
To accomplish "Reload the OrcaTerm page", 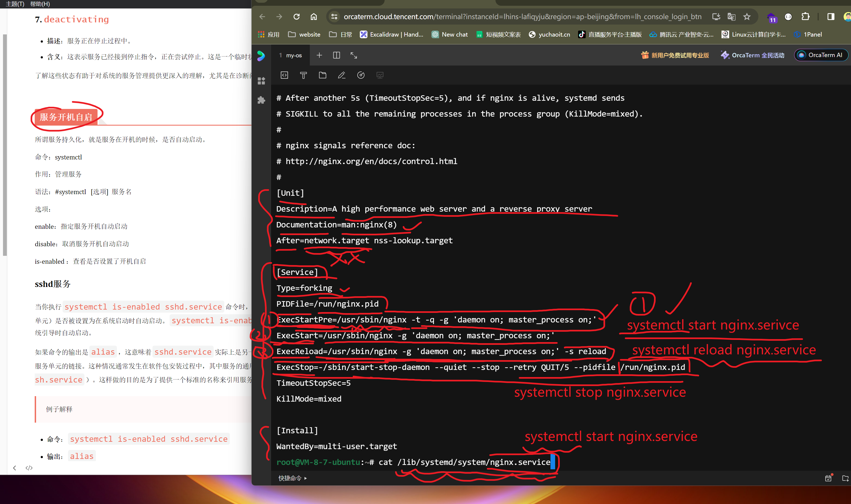I will click(296, 17).
